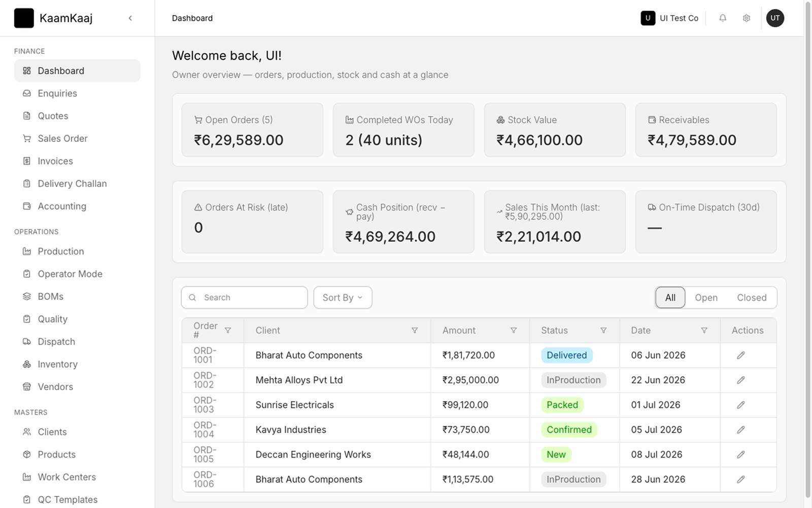Filter the Amount column
This screenshot has height=508, width=812.
click(x=514, y=331)
